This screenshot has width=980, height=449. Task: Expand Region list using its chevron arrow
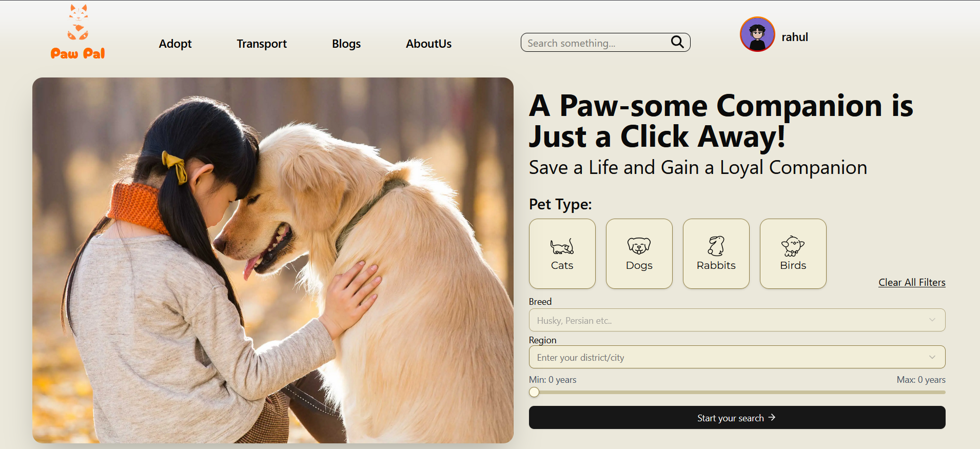(x=932, y=357)
